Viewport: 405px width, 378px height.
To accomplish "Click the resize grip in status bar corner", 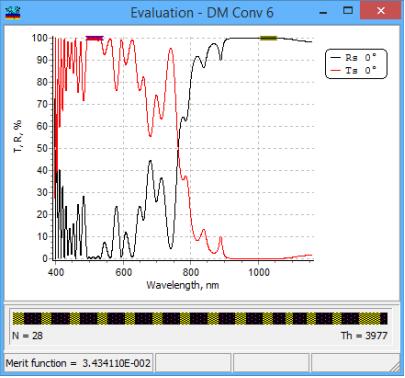I will [395, 367].
